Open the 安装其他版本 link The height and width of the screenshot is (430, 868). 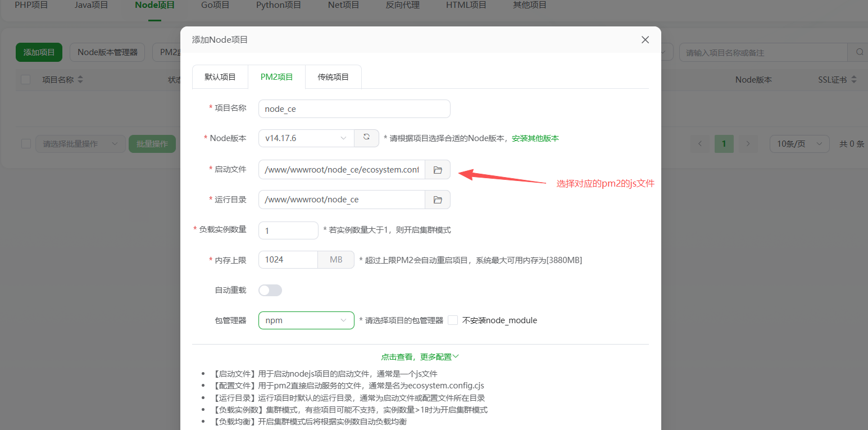(x=535, y=138)
